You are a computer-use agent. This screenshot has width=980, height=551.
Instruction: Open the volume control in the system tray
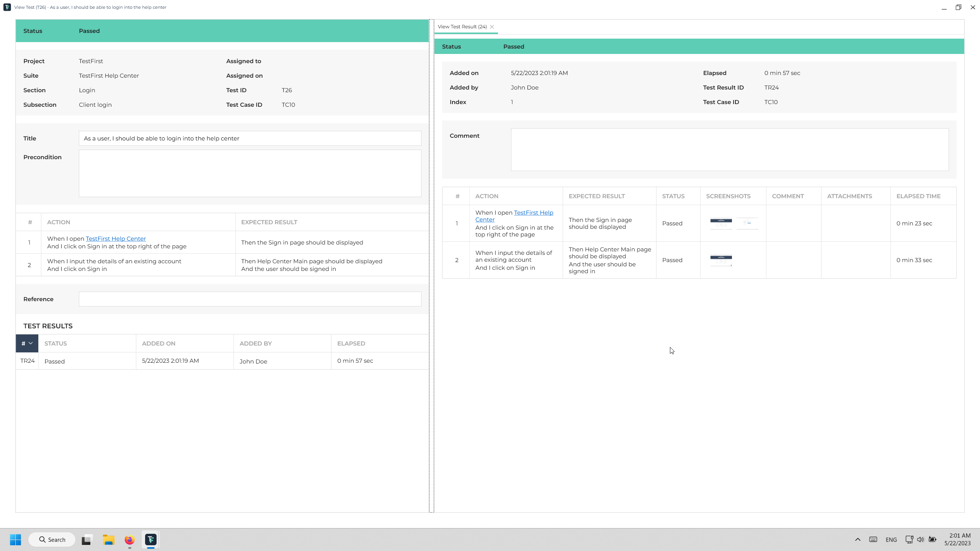click(x=920, y=540)
